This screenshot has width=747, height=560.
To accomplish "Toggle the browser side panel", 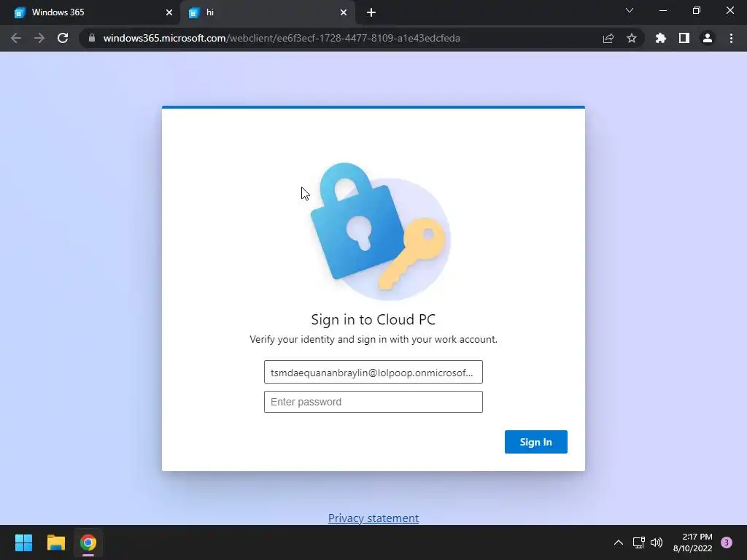I will click(x=684, y=38).
